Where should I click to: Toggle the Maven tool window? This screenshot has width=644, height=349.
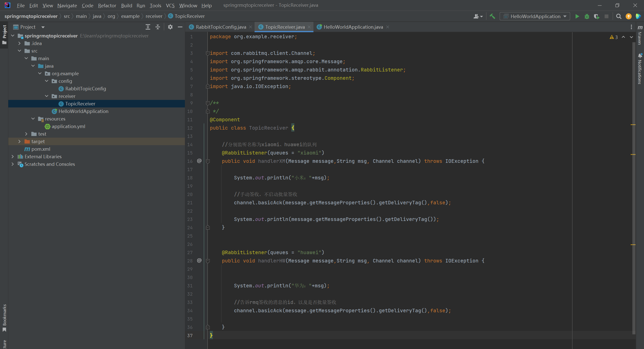(640, 35)
